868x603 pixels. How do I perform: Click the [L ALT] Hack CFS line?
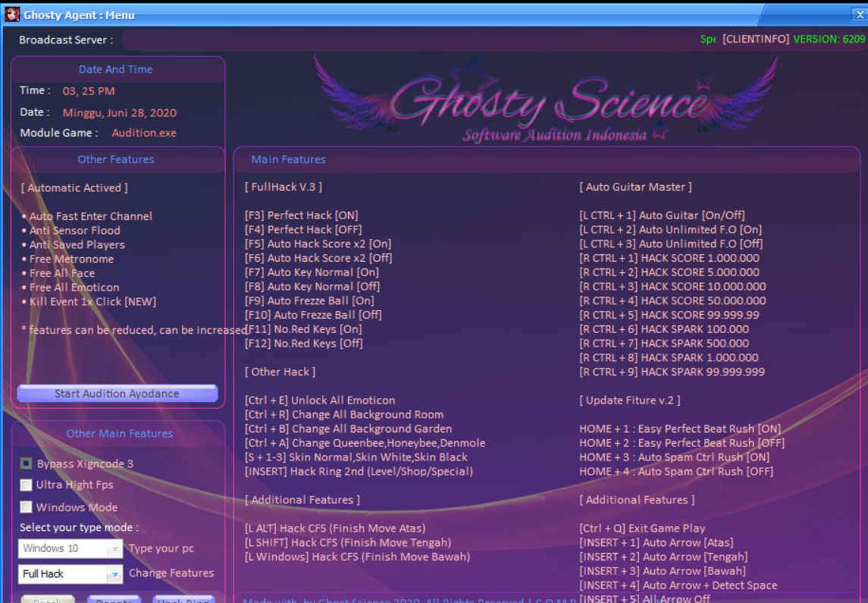336,528
